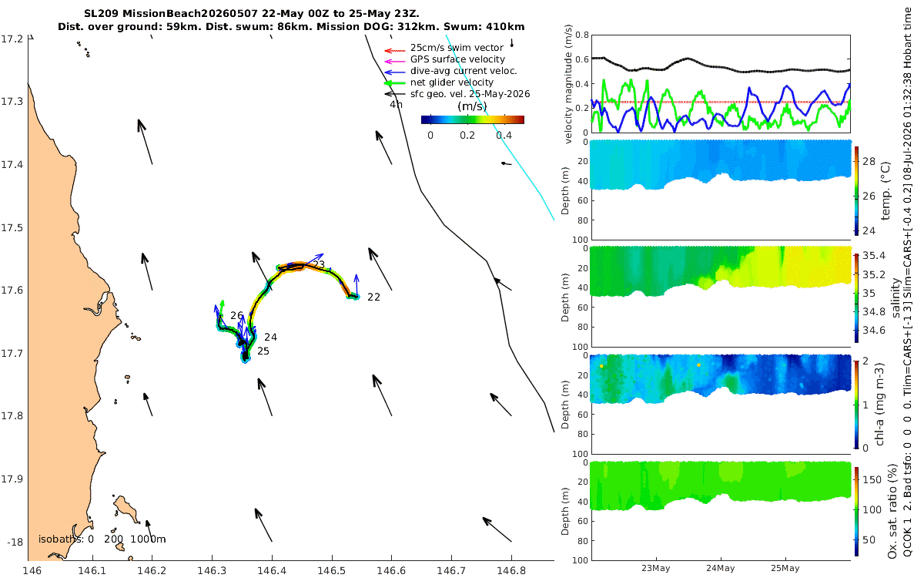Click the temperature depth section panel
This screenshot has width=924, height=578.
click(720, 190)
